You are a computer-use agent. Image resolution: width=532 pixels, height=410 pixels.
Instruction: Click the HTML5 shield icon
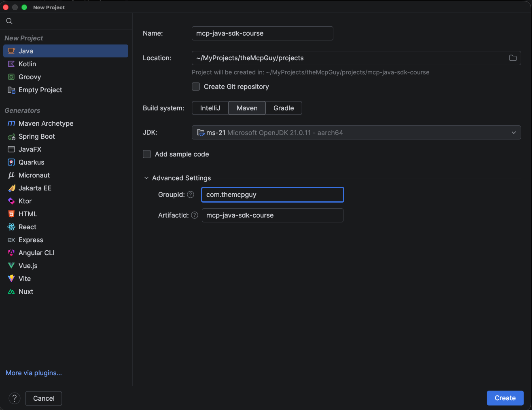click(x=11, y=214)
